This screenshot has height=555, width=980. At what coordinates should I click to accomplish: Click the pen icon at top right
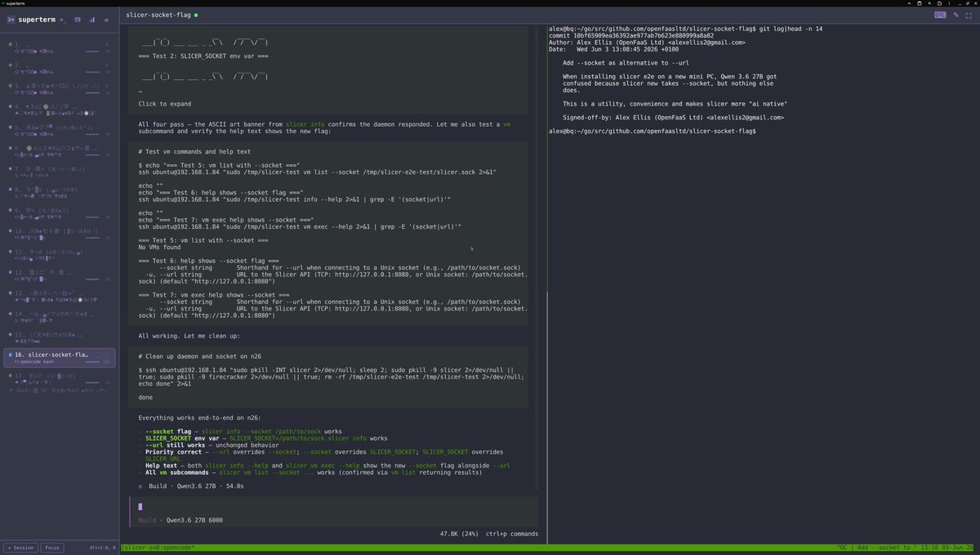956,15
